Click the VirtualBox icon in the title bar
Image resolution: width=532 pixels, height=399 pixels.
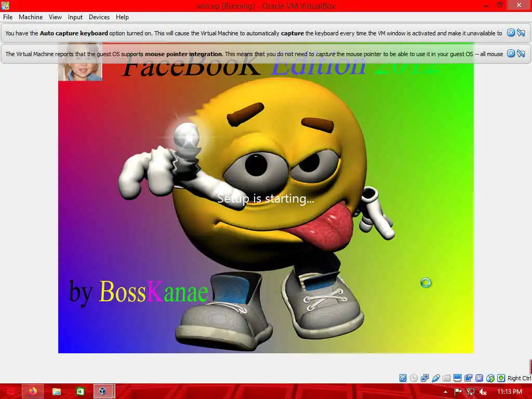(5, 5)
